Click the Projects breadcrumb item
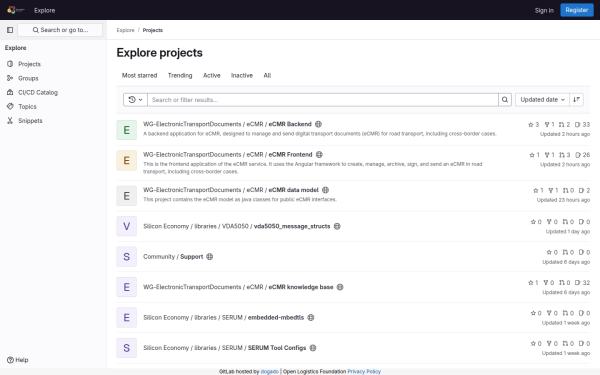Screen dimensions: 600x375 [153, 30]
